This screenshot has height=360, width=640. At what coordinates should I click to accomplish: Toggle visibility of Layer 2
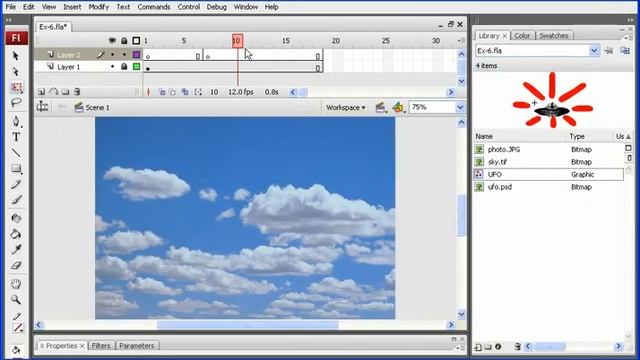(113, 54)
